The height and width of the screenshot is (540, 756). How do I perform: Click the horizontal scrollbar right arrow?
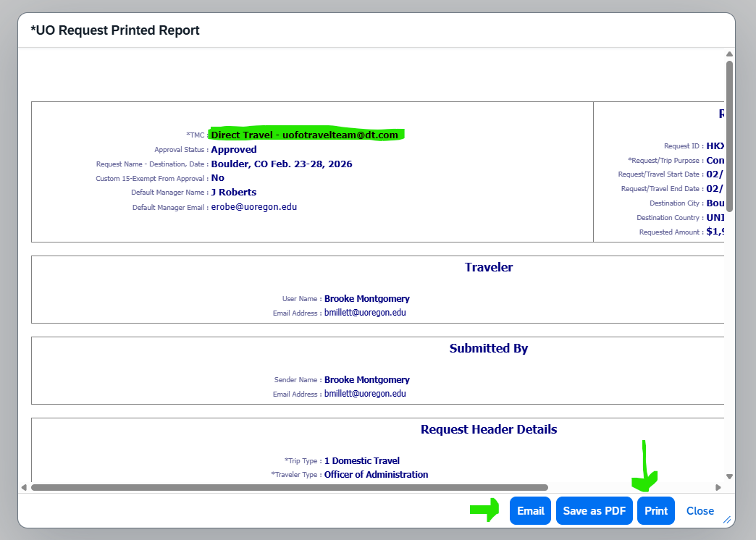[718, 487]
